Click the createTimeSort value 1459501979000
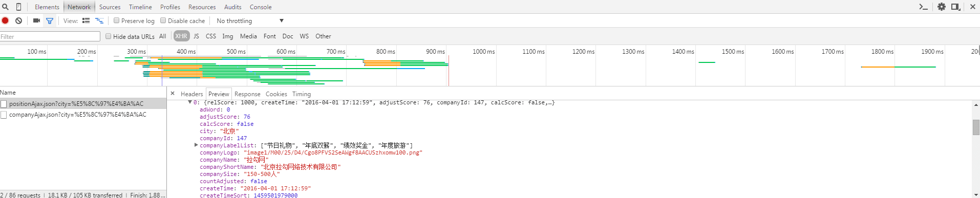The width and height of the screenshot is (980, 198). pos(275,195)
